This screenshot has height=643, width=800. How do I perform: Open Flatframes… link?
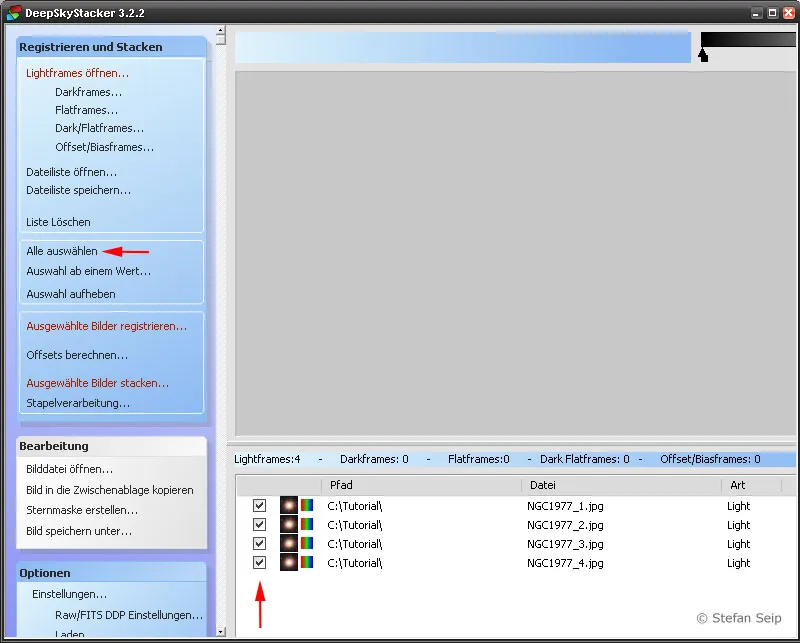coord(86,110)
